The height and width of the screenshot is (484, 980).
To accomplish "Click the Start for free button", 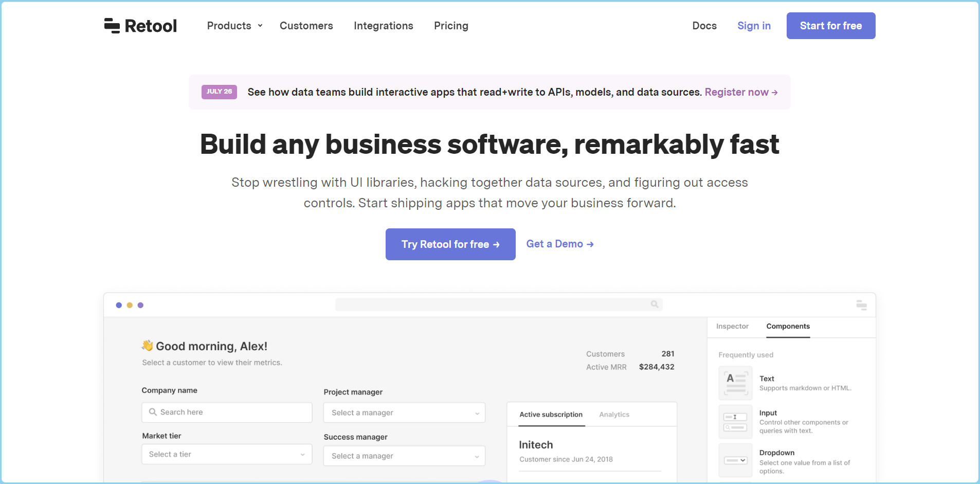I will (x=830, y=25).
